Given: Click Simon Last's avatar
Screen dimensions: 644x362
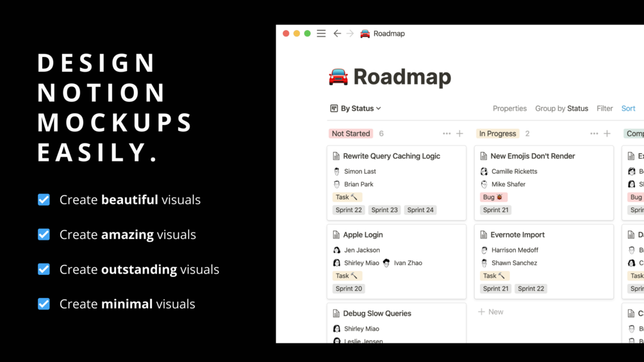Looking at the screenshot, I should point(337,172).
